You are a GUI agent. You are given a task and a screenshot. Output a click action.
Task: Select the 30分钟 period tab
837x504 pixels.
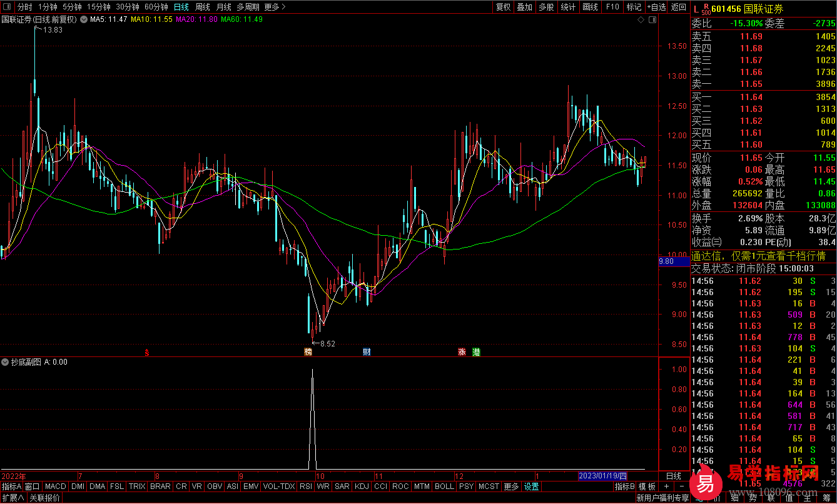tap(127, 7)
